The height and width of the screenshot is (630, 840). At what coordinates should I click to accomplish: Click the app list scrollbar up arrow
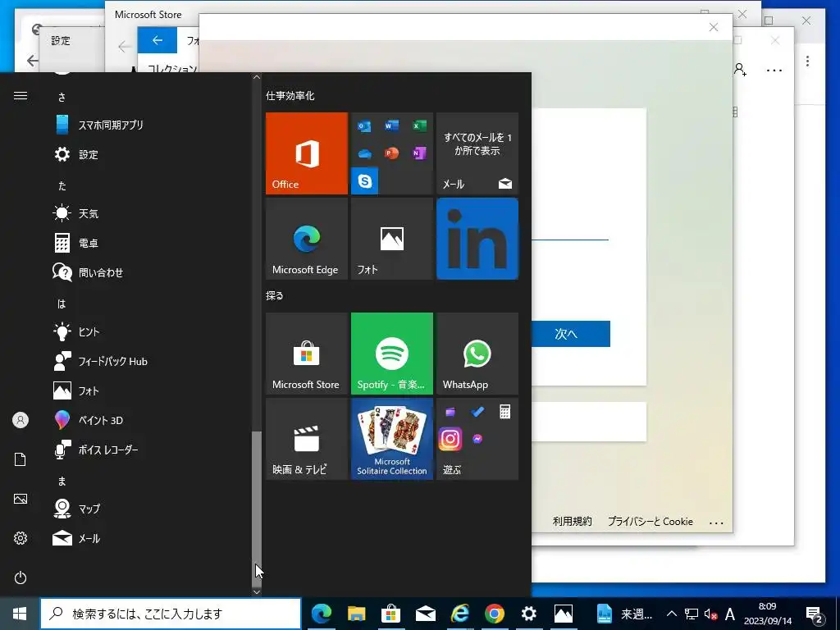[257, 77]
